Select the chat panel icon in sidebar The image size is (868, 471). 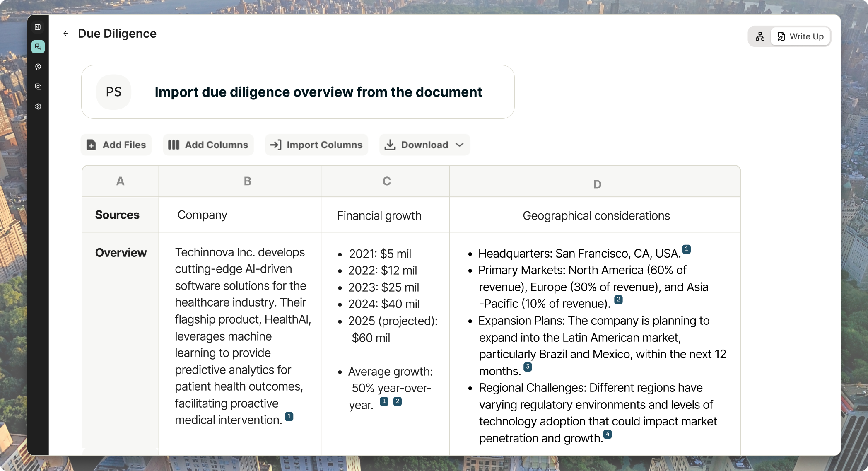tap(38, 47)
